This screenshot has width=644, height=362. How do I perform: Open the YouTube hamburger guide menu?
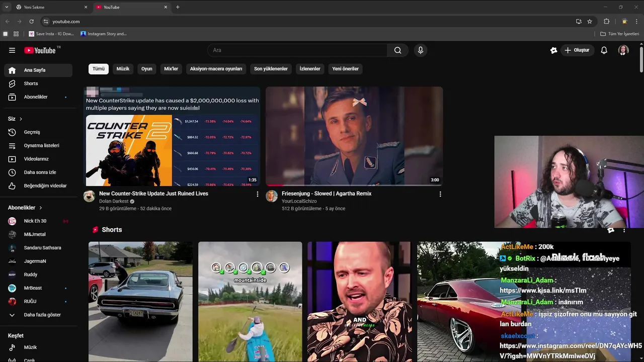click(x=12, y=50)
